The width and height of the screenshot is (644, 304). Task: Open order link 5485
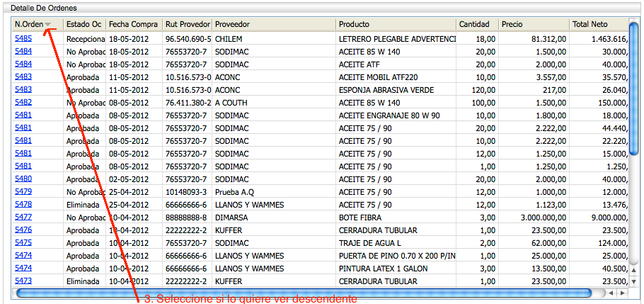pos(23,38)
